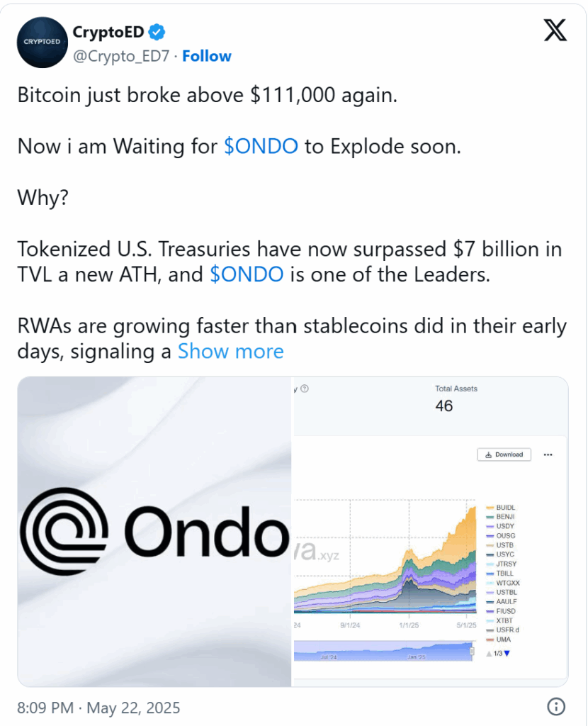The image size is (588, 726).
Task: Open the chart three-dots menu
Action: [548, 454]
